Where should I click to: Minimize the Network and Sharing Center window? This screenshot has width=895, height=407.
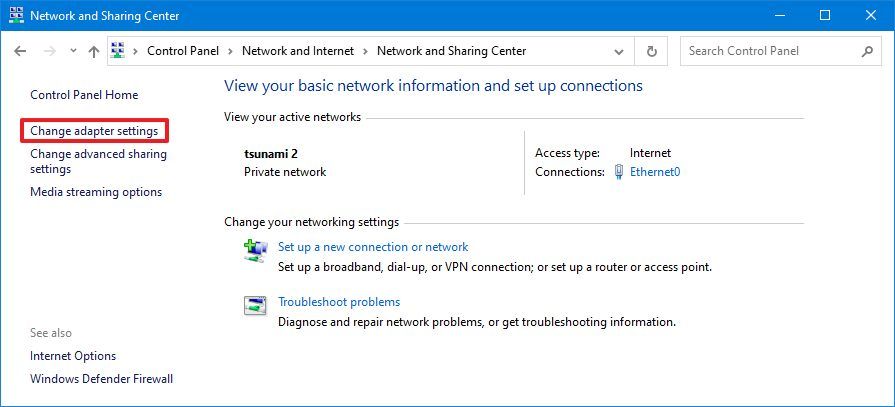coord(780,15)
